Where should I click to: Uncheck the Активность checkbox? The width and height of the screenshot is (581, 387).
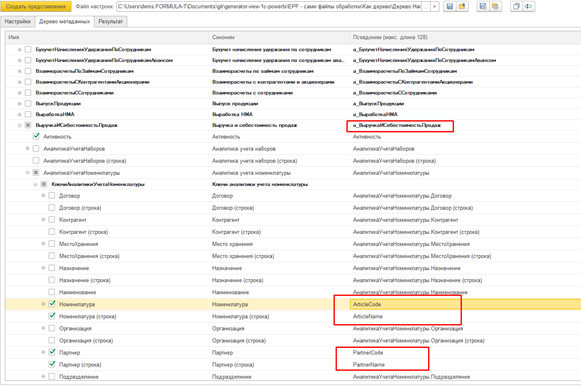[36, 136]
